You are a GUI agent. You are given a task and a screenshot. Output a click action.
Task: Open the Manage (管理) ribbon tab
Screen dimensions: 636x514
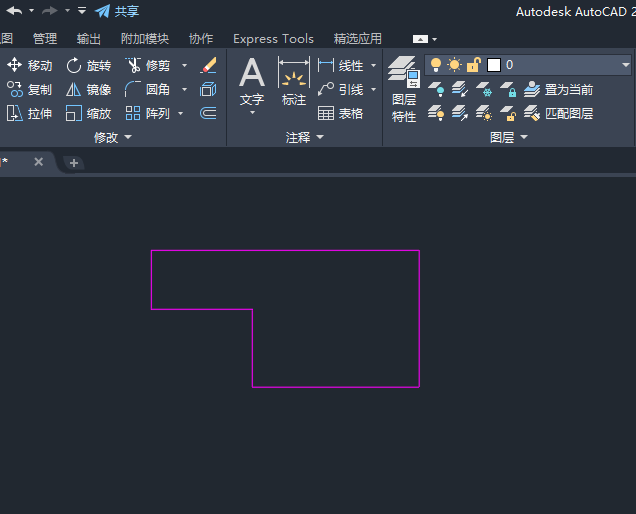click(x=45, y=39)
